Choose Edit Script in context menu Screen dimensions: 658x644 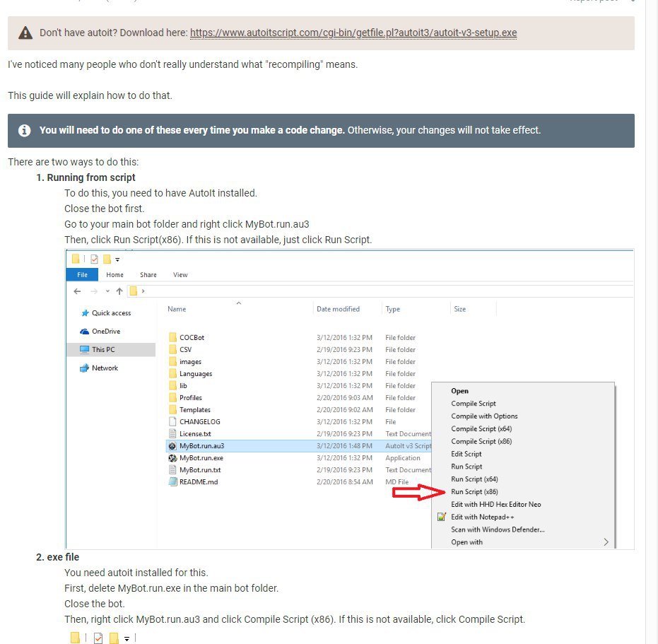(x=466, y=454)
